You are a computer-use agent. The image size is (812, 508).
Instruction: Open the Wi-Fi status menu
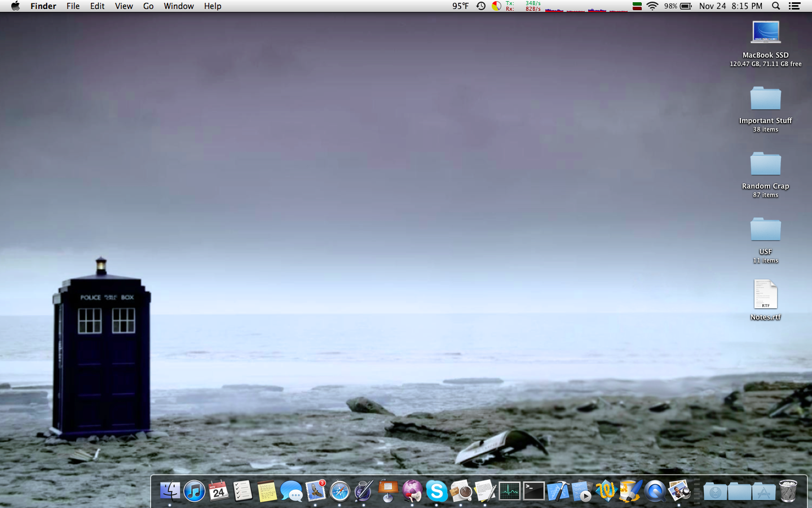pos(652,6)
